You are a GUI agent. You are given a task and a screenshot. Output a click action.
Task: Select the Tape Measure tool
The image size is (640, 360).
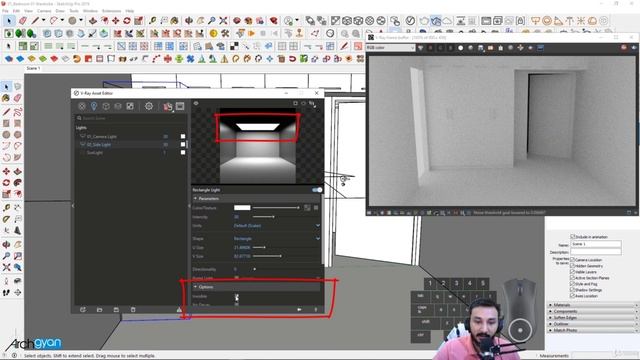point(6,208)
